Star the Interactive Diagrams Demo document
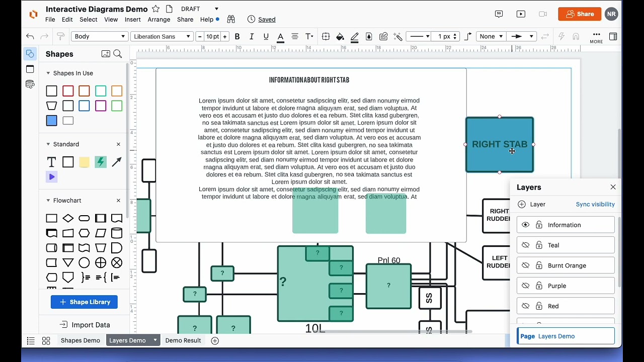The height and width of the screenshot is (362, 644). (156, 9)
